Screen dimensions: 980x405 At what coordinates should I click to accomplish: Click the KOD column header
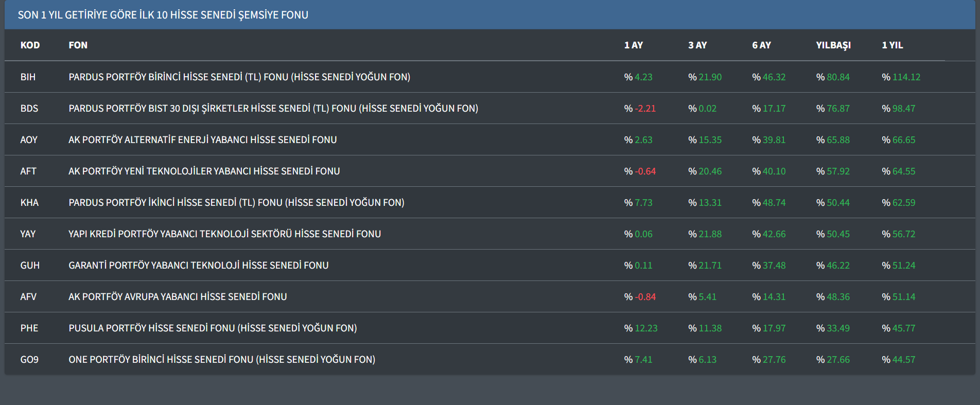pos(30,45)
